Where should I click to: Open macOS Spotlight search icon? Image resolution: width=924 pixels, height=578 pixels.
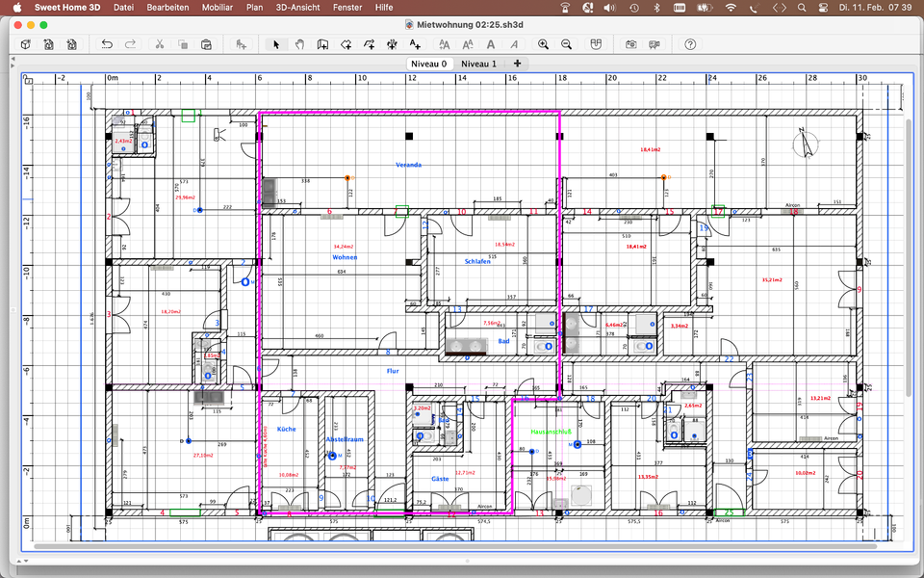tap(802, 8)
